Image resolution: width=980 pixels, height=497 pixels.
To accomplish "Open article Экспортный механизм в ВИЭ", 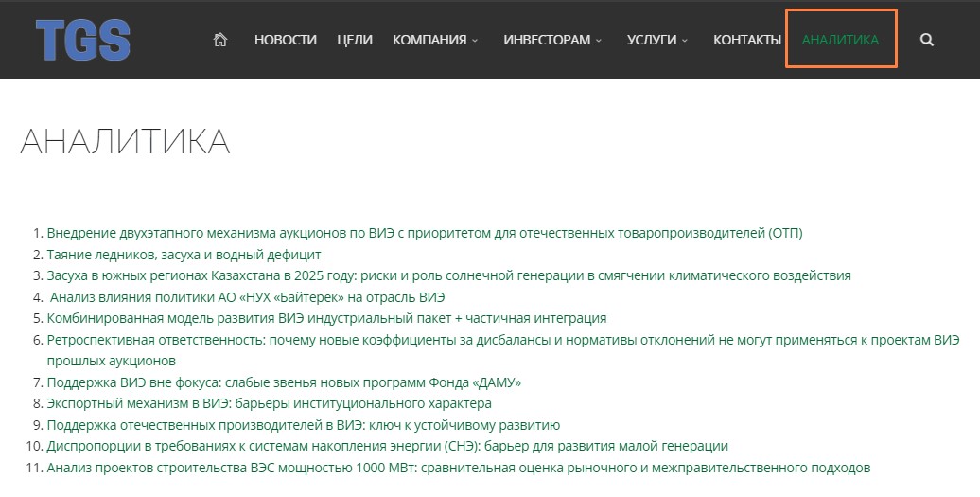I will (269, 403).
